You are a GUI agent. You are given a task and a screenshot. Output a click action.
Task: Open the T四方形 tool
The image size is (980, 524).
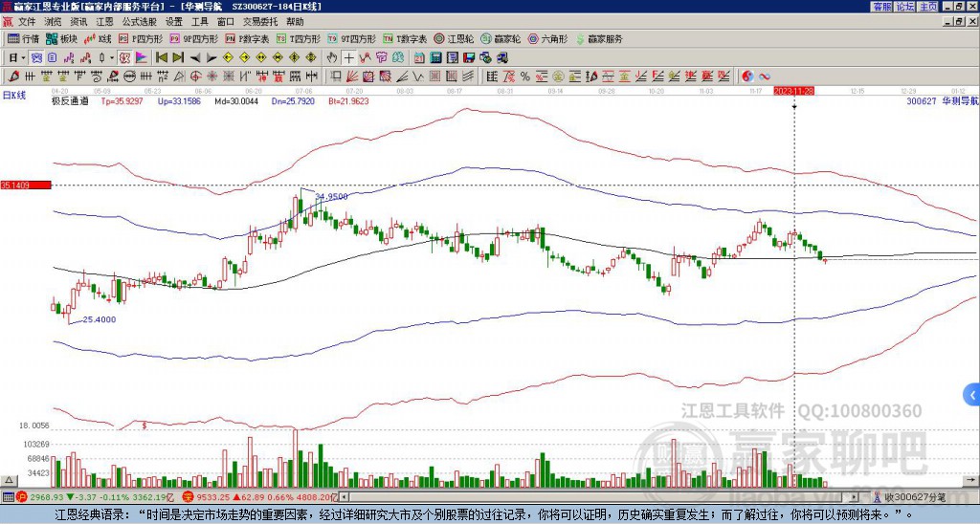click(x=299, y=38)
